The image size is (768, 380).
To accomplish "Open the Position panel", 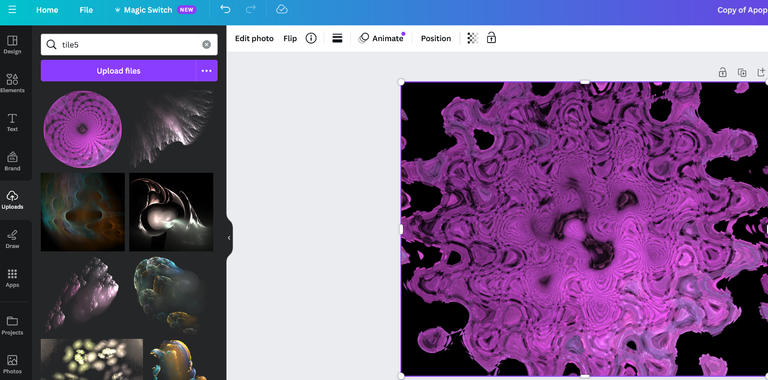I will pos(436,38).
